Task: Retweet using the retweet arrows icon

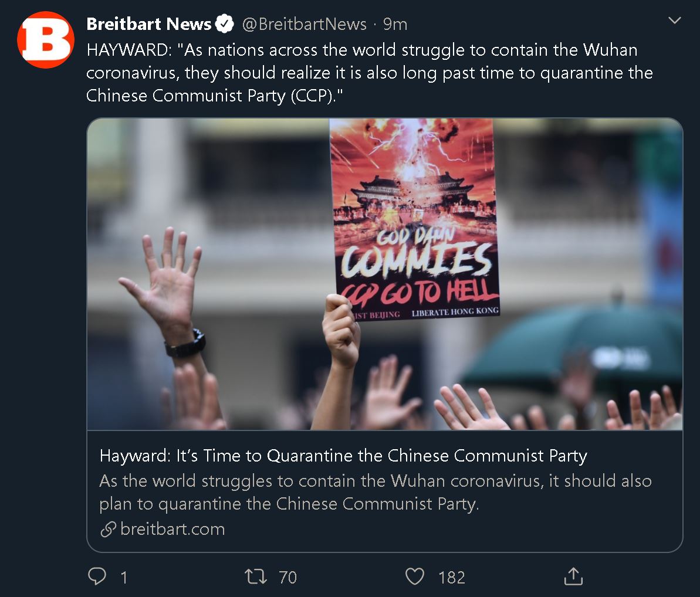Action: tap(256, 576)
